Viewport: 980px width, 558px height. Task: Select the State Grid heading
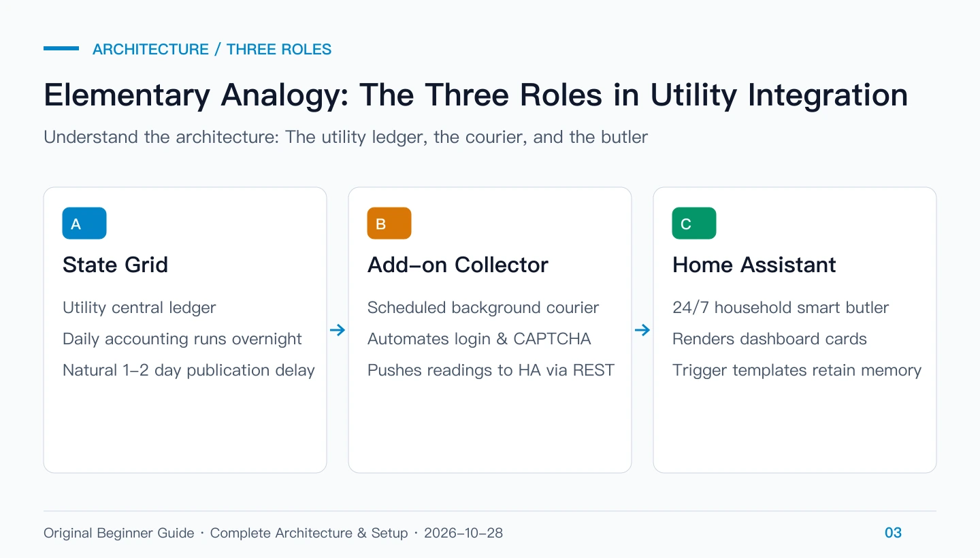[x=115, y=265]
